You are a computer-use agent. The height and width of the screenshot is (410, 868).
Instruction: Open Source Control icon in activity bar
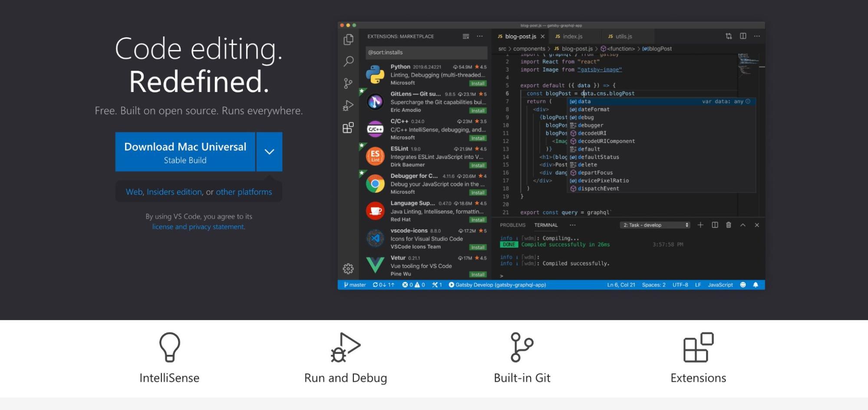coord(348,83)
